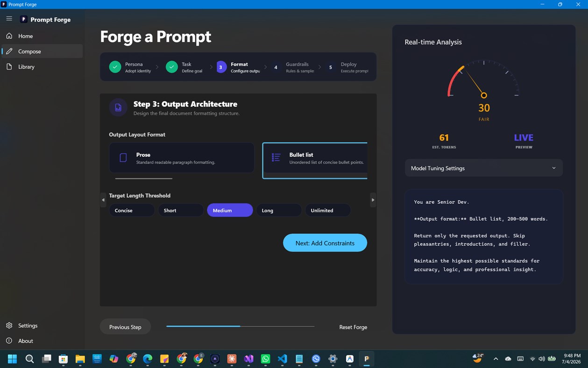This screenshot has width=588, height=368.
Task: Set target length to Medium
Action: [x=230, y=210]
